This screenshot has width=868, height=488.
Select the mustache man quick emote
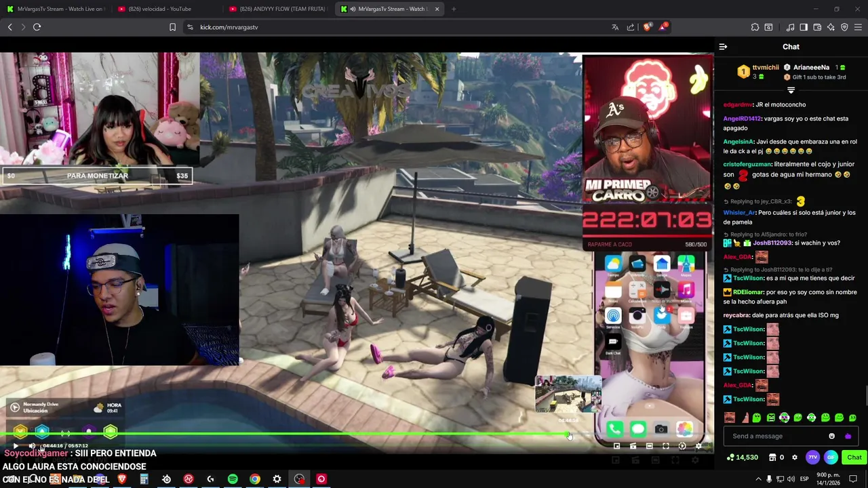[729, 418]
